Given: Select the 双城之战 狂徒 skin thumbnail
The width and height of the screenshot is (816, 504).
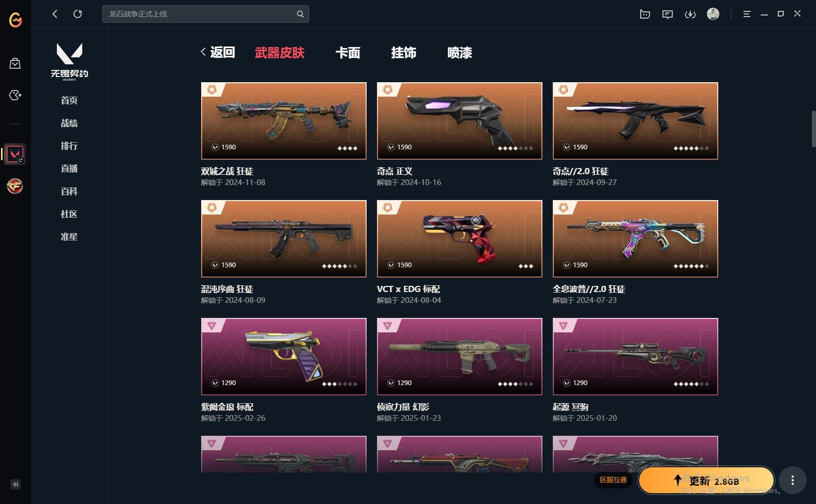Looking at the screenshot, I should click(284, 121).
